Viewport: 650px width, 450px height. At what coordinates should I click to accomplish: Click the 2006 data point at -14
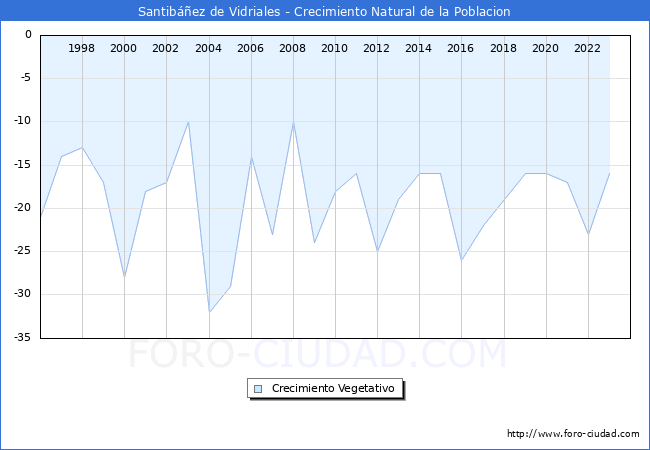click(x=251, y=157)
